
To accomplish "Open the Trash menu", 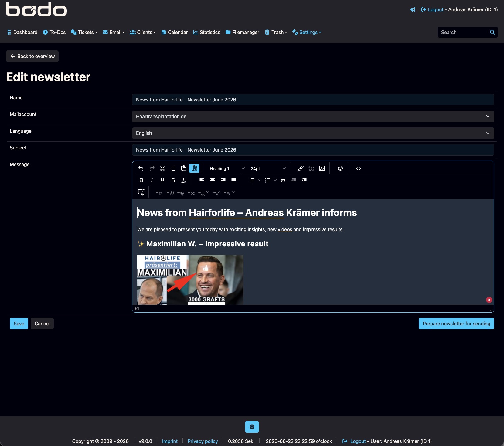I will coord(276,32).
